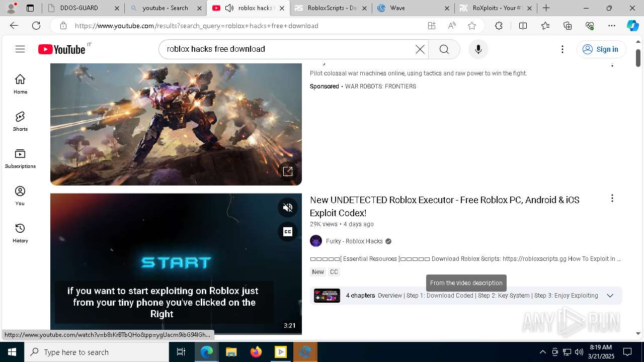Switch to the youtube - Search tab

tap(165, 8)
